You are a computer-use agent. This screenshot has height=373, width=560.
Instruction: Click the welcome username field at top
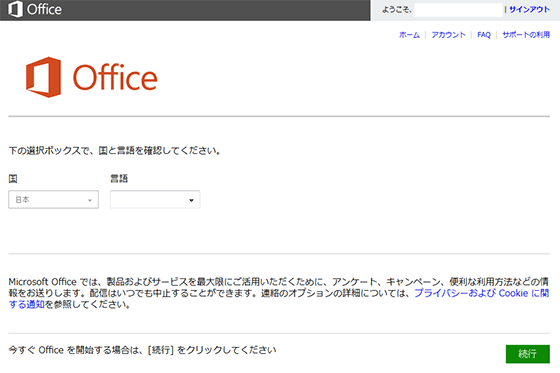(x=458, y=10)
